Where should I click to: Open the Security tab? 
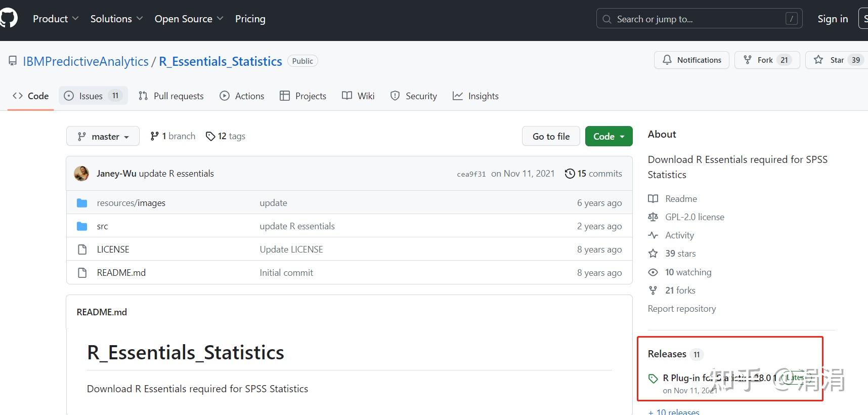414,96
